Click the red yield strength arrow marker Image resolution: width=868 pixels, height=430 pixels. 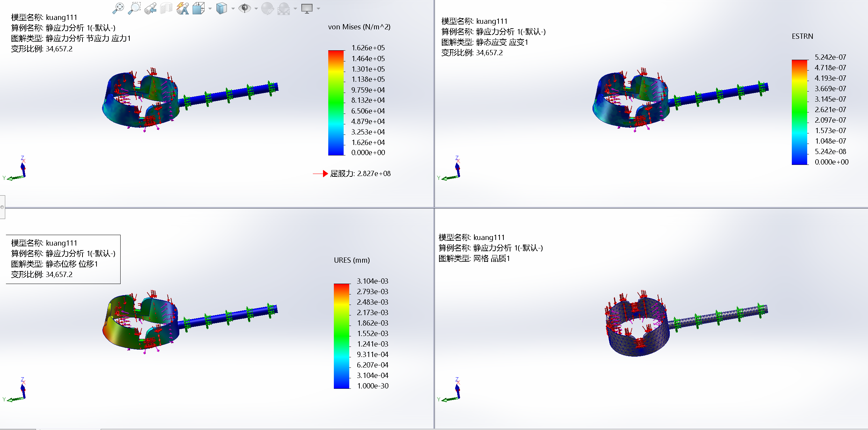(321, 174)
